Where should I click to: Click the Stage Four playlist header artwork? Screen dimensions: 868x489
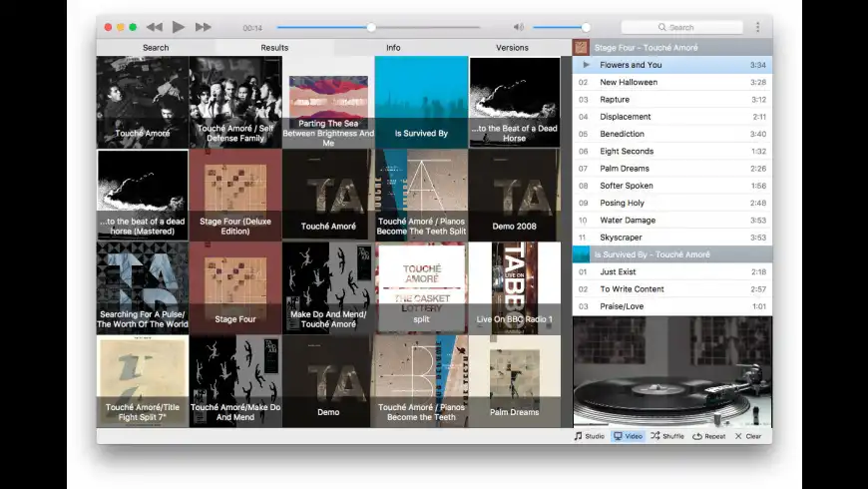[581, 48]
